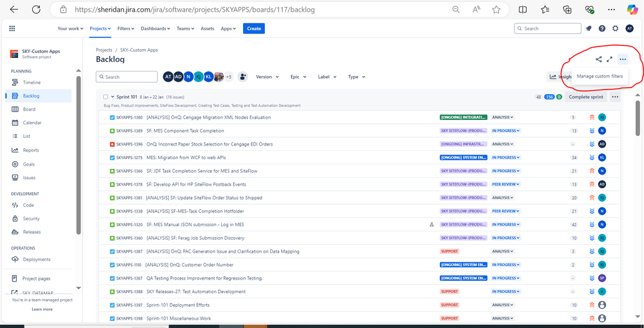Open browser settings and more ellipsis
Viewport: 644px width, 328px height.
(x=611, y=10)
